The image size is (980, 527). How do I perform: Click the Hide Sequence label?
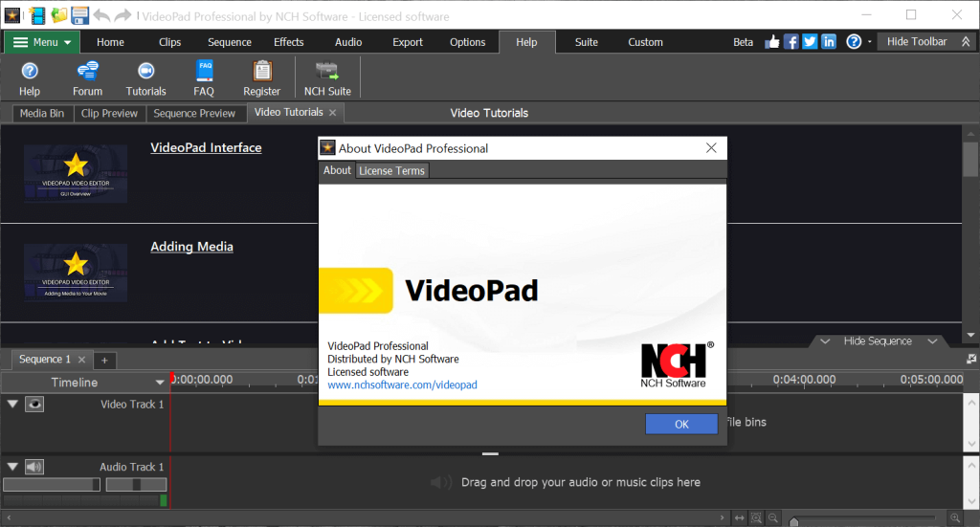(x=878, y=340)
